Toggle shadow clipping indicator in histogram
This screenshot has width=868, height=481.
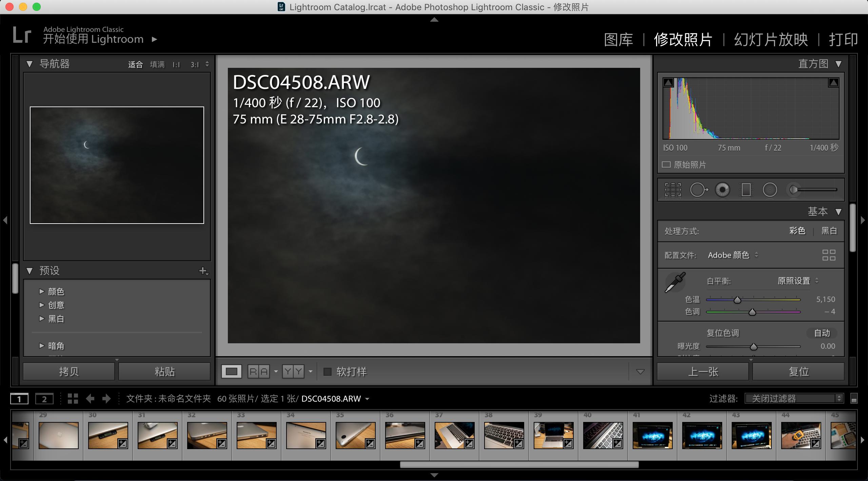(x=668, y=83)
